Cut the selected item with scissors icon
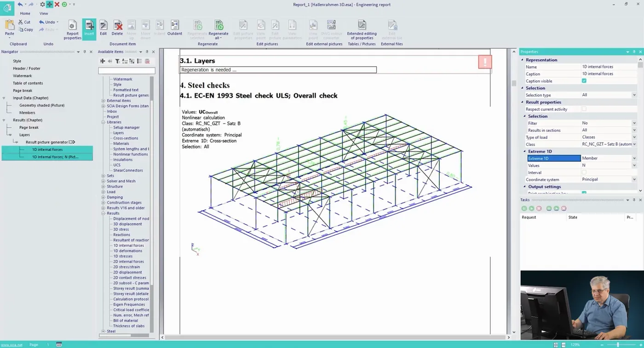Screen dimensions: 644x348 (21, 22)
